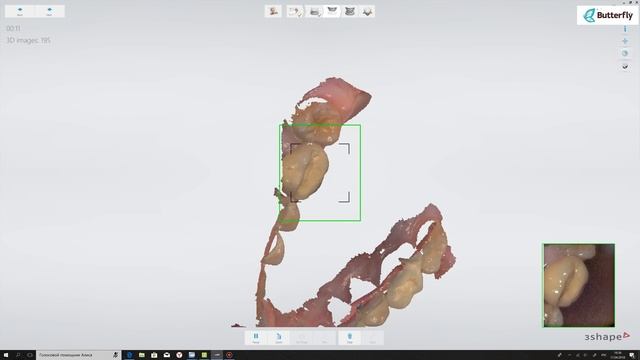Click the taskbar search magnifier icon
Viewport: 640px width, 360px height.
(18, 355)
